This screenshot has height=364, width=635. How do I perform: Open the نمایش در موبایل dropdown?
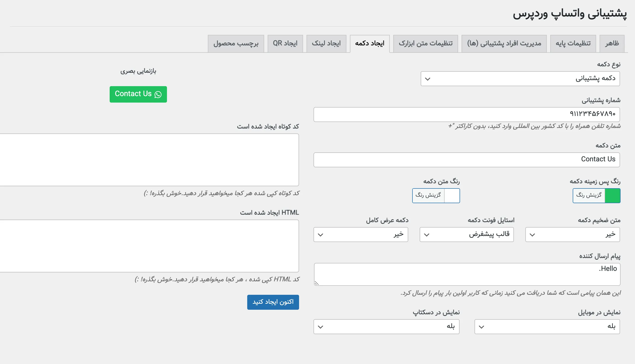click(547, 326)
